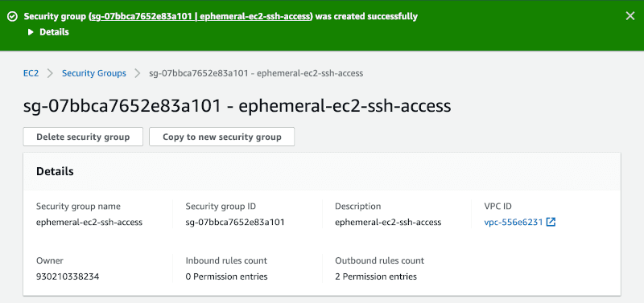This screenshot has height=303, width=644.
Task: Click the Inbound rules count entry
Action: point(227,276)
